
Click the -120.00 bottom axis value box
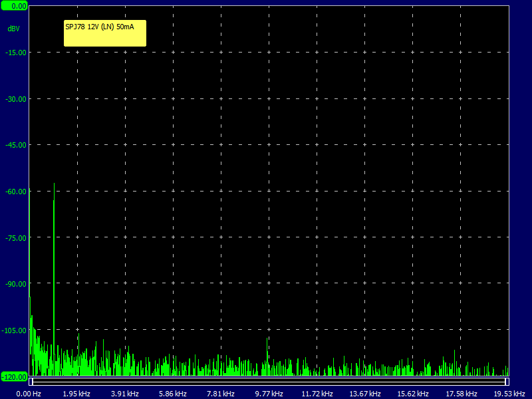[14, 376]
